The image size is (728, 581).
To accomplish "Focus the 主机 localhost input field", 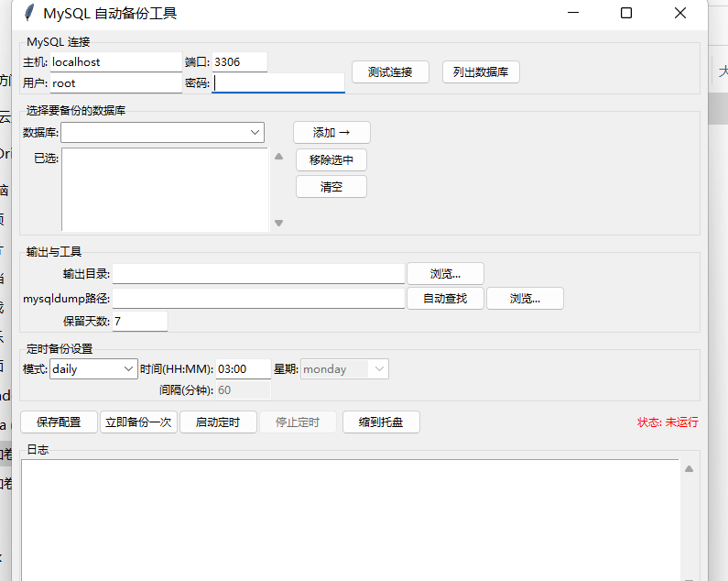I will pyautogui.click(x=116, y=61).
